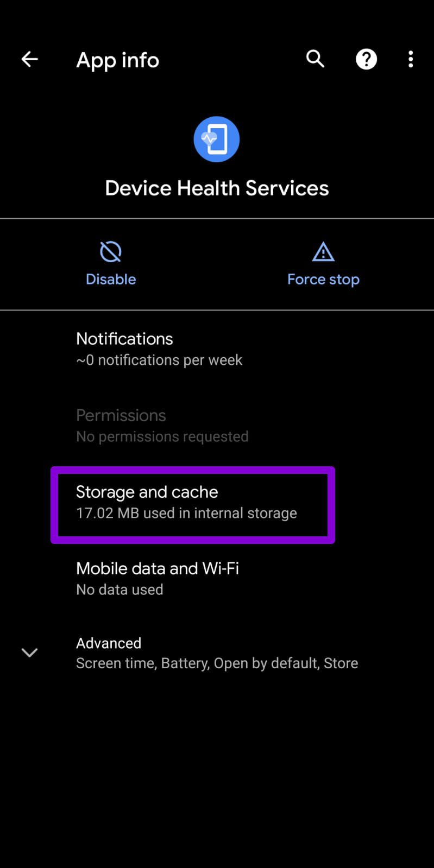
Task: Click the Device Health Services name text
Action: pos(217,188)
